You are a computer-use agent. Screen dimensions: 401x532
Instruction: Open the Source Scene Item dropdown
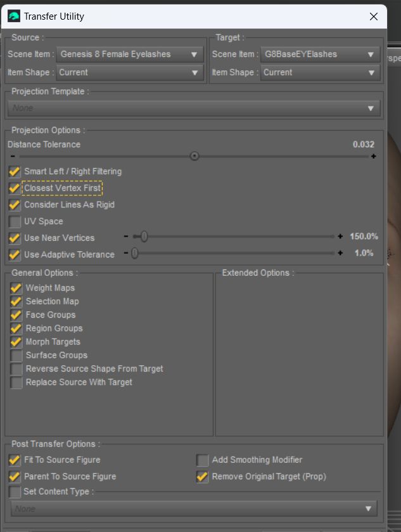coord(130,55)
